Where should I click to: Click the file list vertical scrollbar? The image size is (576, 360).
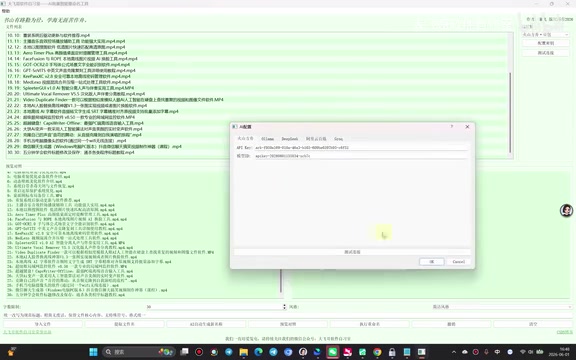click(x=510, y=112)
